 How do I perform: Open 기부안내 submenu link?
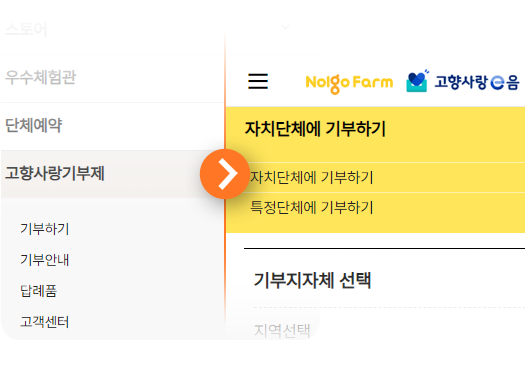(x=45, y=260)
